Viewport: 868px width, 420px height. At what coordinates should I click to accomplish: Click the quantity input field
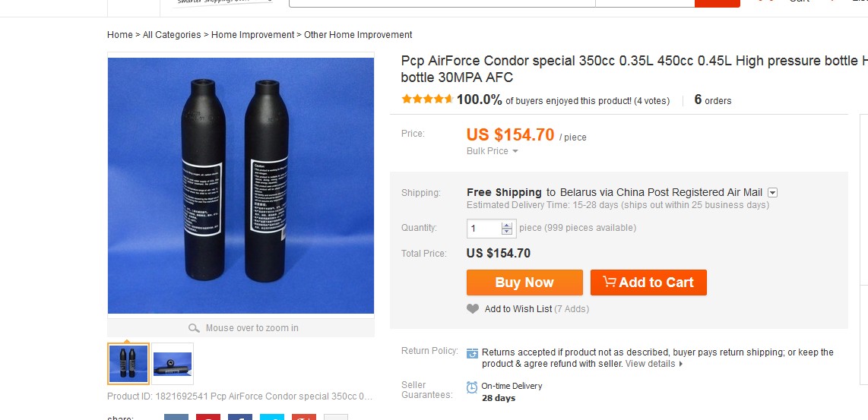(483, 228)
